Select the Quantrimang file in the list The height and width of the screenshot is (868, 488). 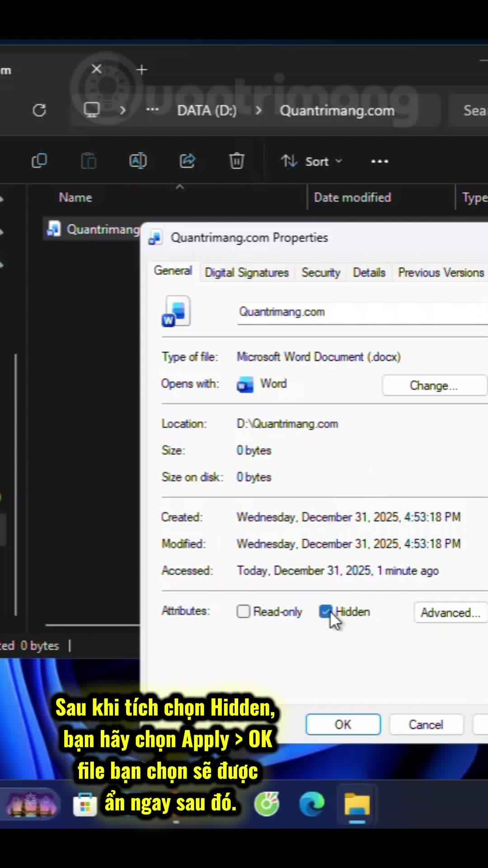(x=93, y=229)
